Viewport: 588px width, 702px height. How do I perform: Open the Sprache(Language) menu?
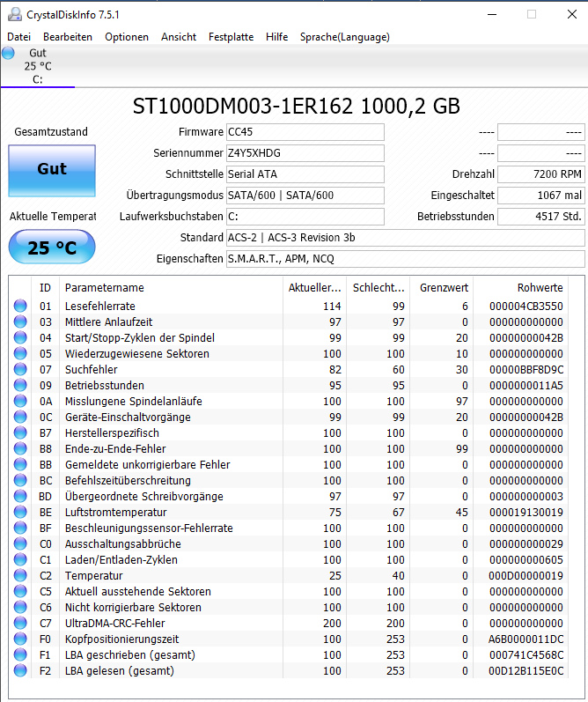344,37
